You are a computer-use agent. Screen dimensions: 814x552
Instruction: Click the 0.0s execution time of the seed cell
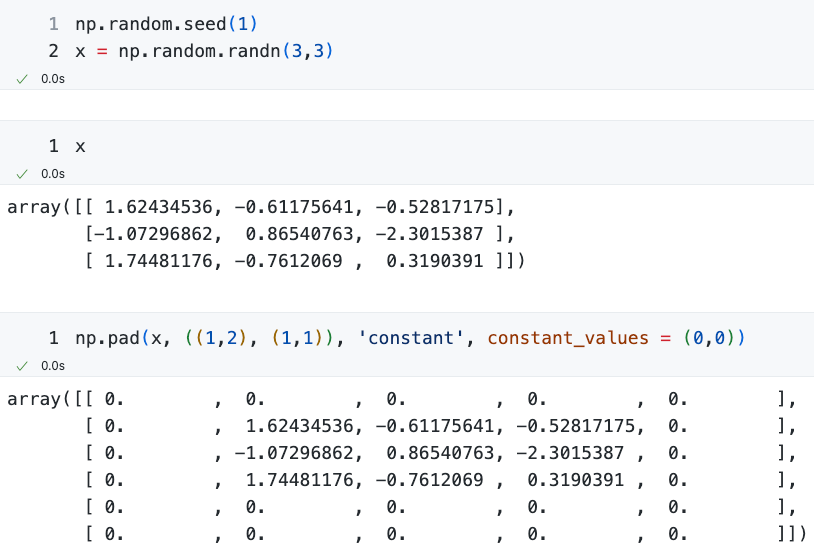(53, 78)
